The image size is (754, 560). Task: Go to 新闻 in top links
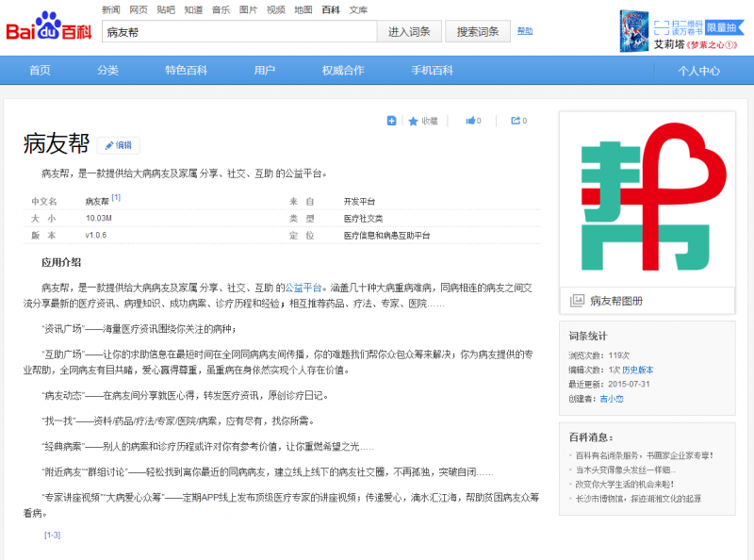111,9
